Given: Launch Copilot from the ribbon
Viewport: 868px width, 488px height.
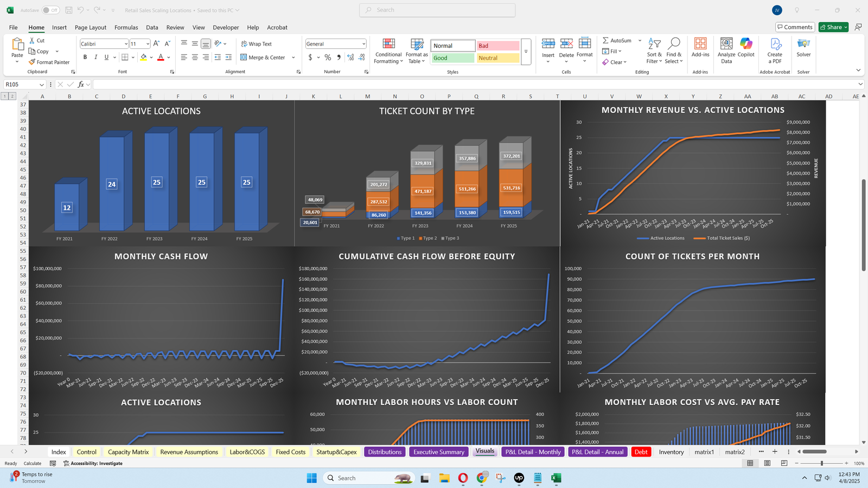Looking at the screenshot, I should [746, 44].
